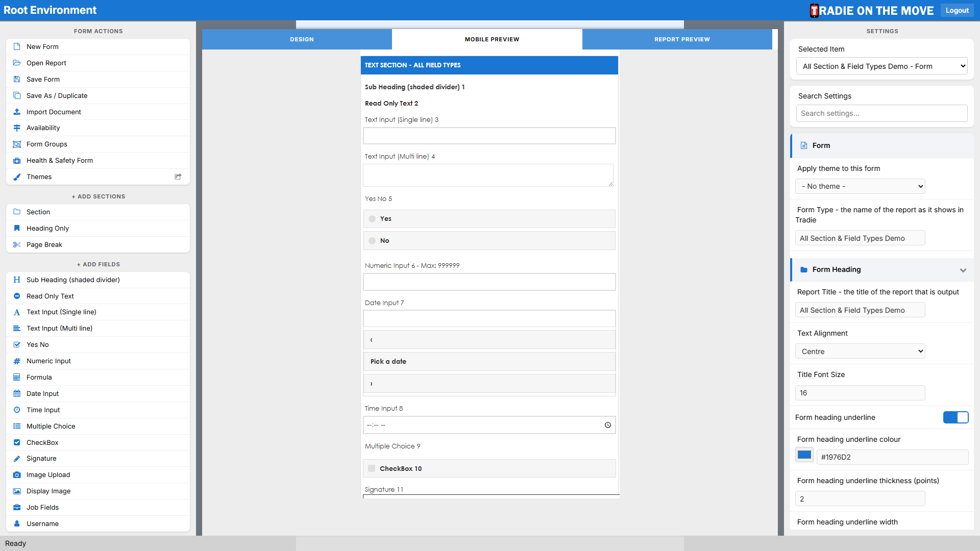Tick the CheckBox 10 checkbox

[x=372, y=468]
